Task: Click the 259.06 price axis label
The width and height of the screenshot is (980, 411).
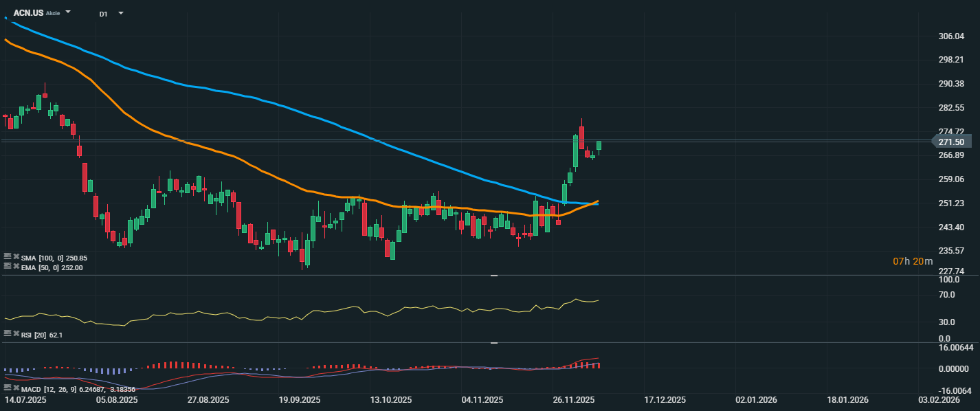Action: point(951,179)
